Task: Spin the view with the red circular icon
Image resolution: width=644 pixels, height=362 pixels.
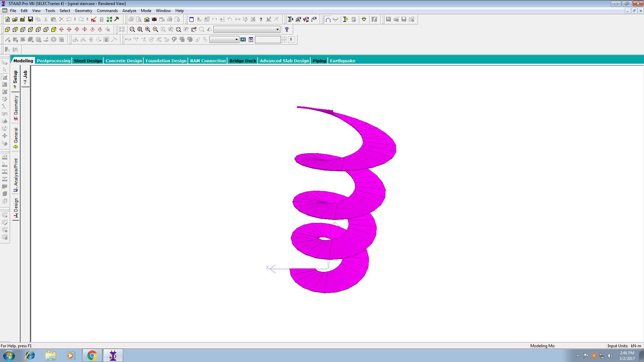Action: [92, 29]
